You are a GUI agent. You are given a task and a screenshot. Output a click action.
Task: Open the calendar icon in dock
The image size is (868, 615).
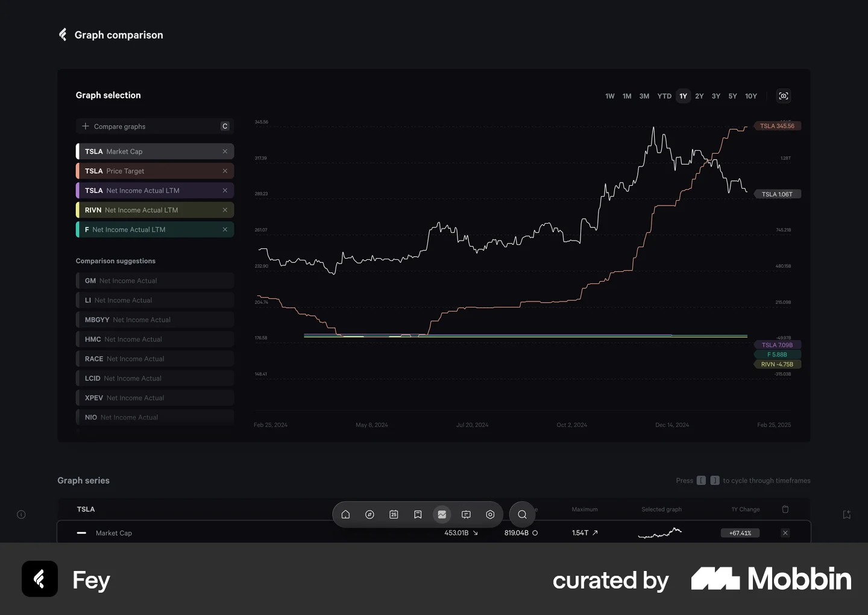pos(394,514)
